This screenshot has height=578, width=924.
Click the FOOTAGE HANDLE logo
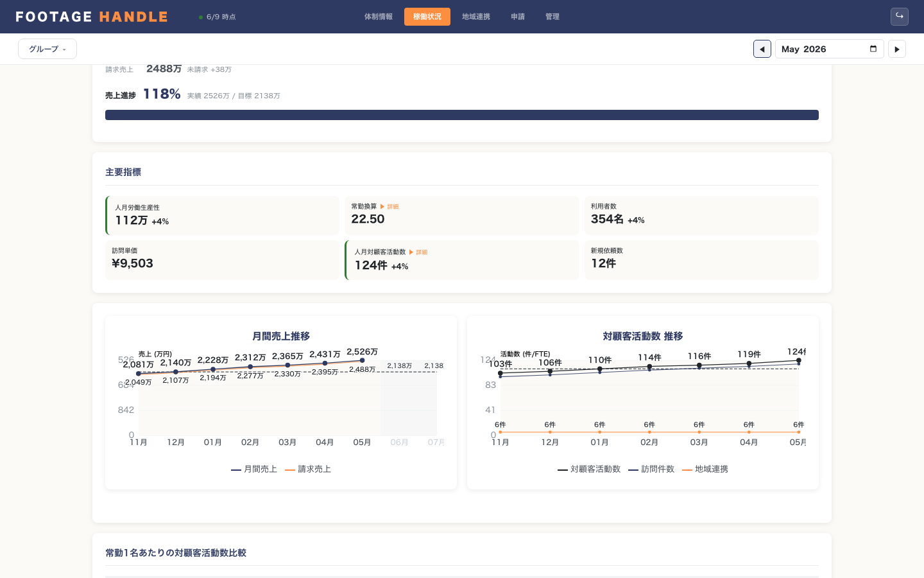click(92, 17)
